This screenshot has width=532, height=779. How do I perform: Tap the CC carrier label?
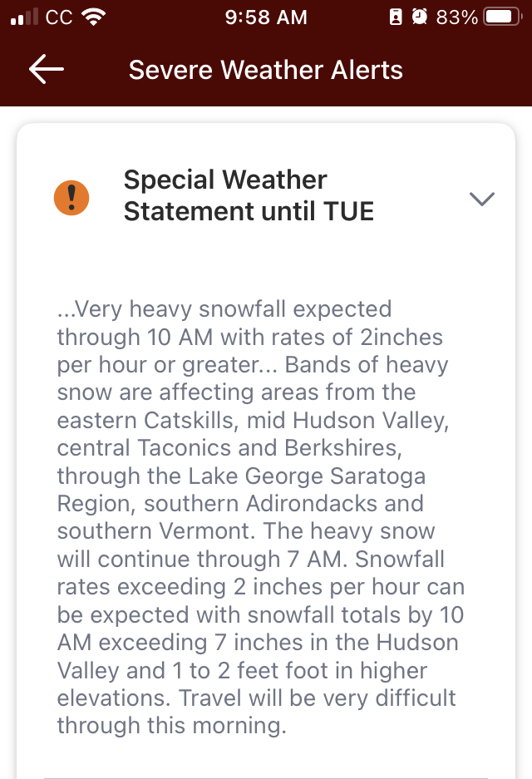tap(59, 17)
